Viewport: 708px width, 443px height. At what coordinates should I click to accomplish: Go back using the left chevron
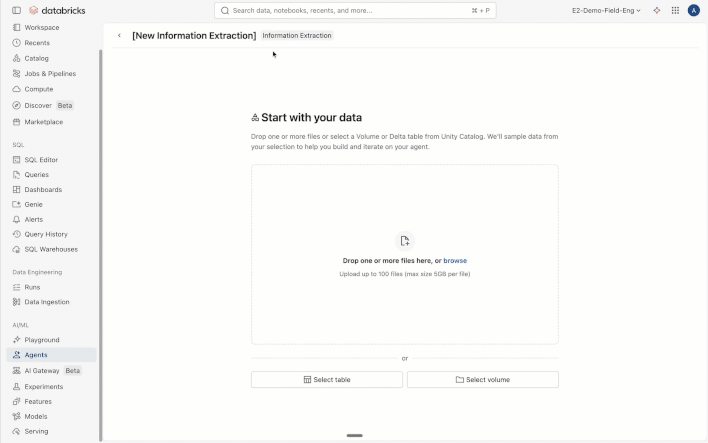pyautogui.click(x=119, y=35)
